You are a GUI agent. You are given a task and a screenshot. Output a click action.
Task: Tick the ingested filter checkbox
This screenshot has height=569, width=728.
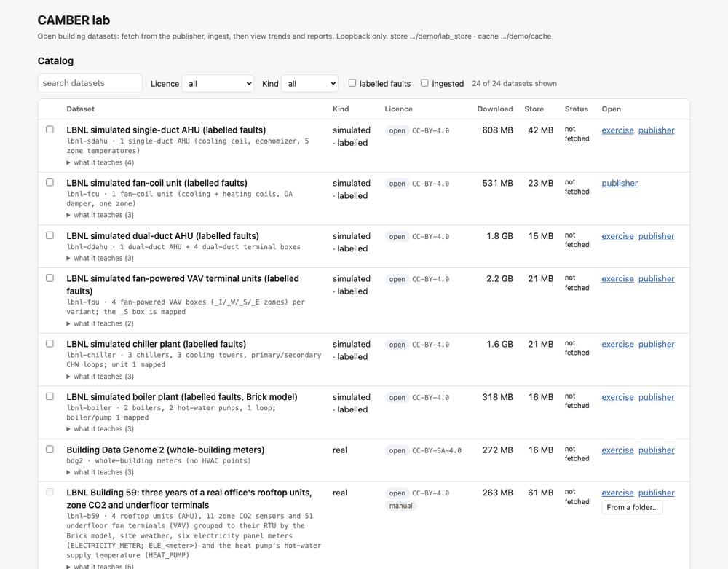pos(424,82)
